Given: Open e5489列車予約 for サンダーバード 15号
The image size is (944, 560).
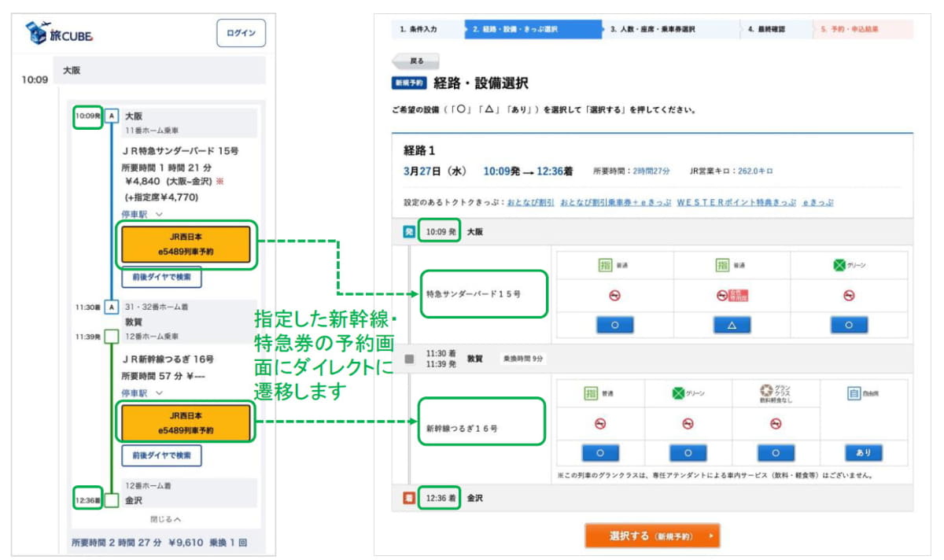Looking at the screenshot, I should point(186,245).
